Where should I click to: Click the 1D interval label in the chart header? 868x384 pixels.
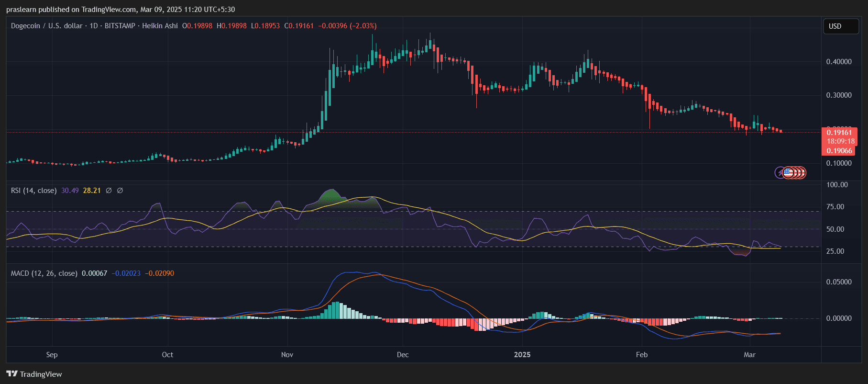94,26
